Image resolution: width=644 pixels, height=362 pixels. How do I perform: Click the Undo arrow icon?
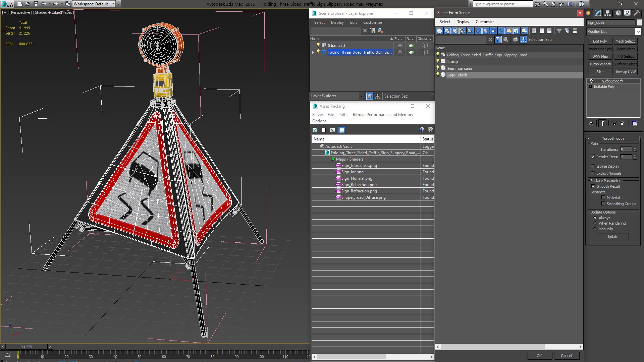[x=44, y=4]
